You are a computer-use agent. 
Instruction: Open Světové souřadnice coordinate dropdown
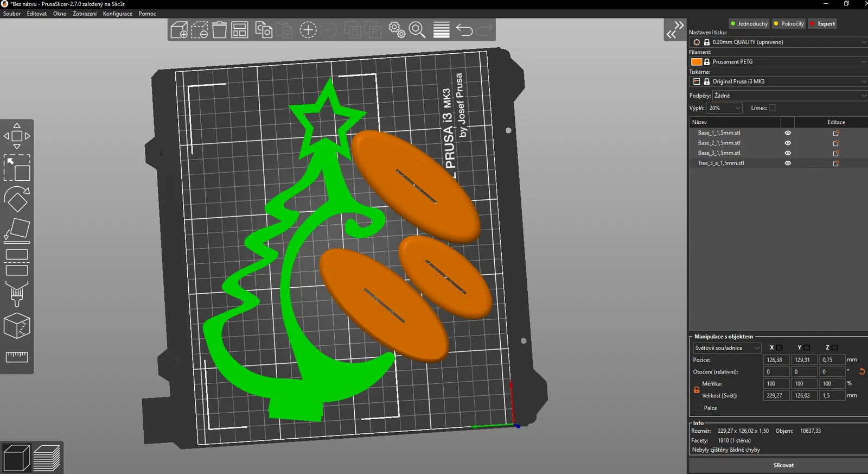point(727,348)
